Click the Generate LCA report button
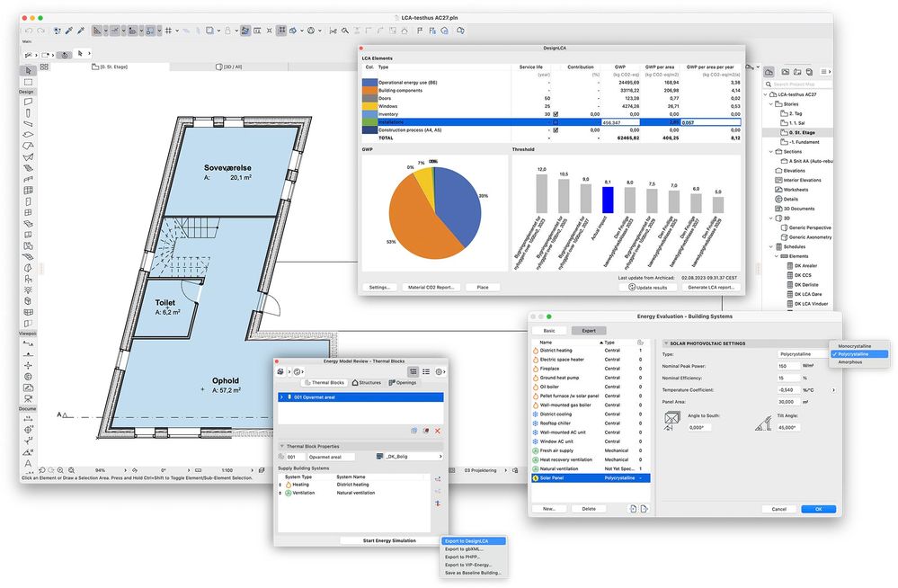This screenshot has height=588, width=898. coord(711,287)
